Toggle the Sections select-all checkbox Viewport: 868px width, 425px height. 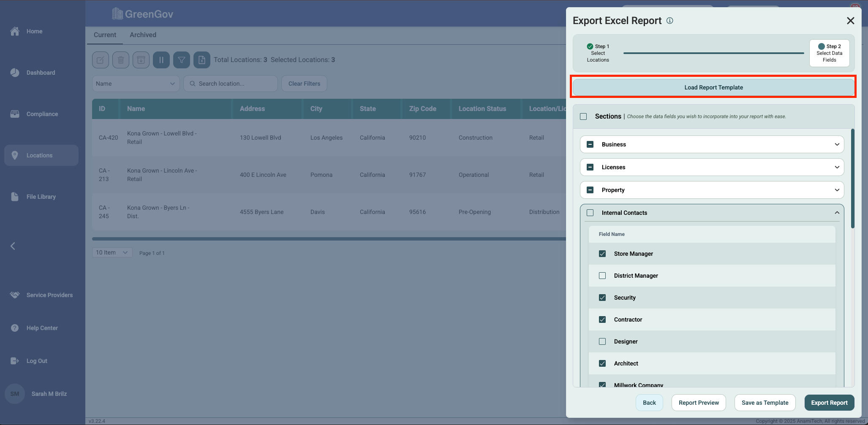pyautogui.click(x=583, y=116)
